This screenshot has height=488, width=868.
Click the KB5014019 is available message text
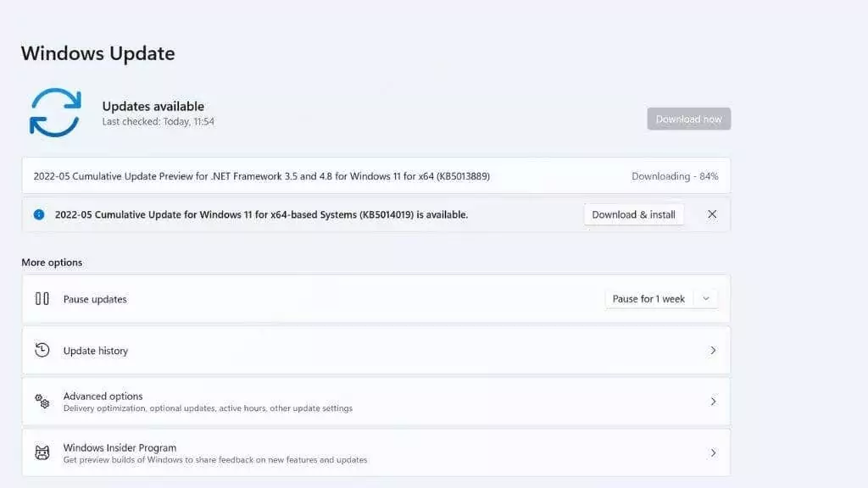261,214
